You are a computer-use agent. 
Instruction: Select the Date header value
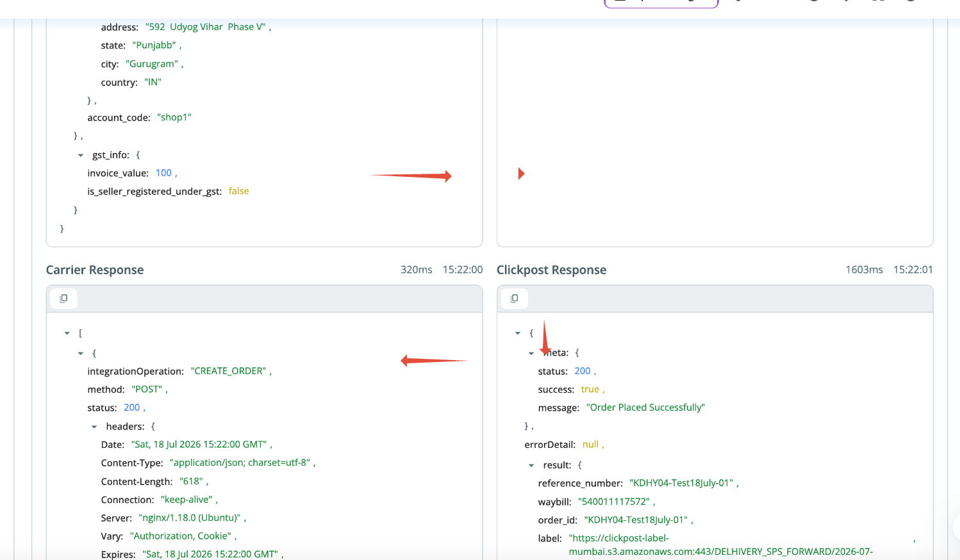point(199,444)
